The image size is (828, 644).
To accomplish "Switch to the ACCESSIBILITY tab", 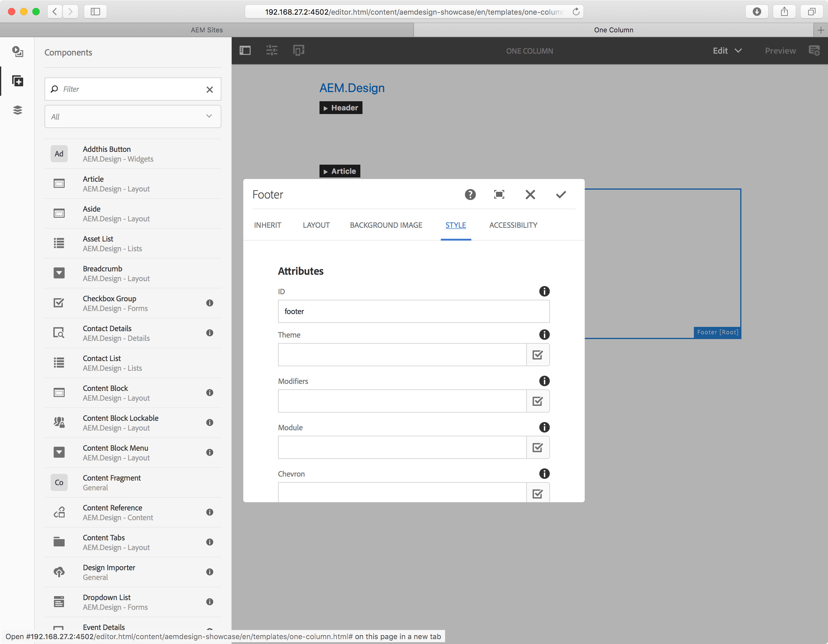I will point(513,225).
